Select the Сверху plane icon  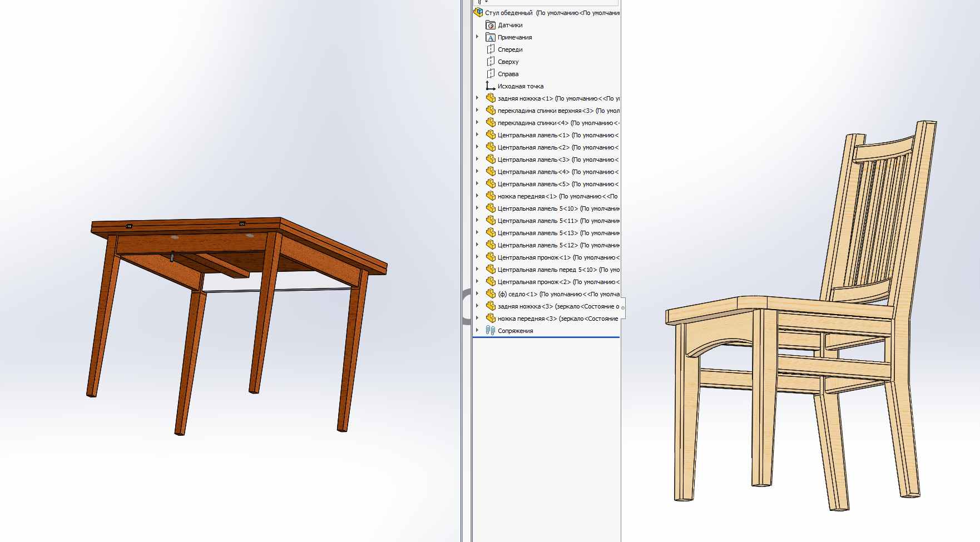tap(491, 62)
